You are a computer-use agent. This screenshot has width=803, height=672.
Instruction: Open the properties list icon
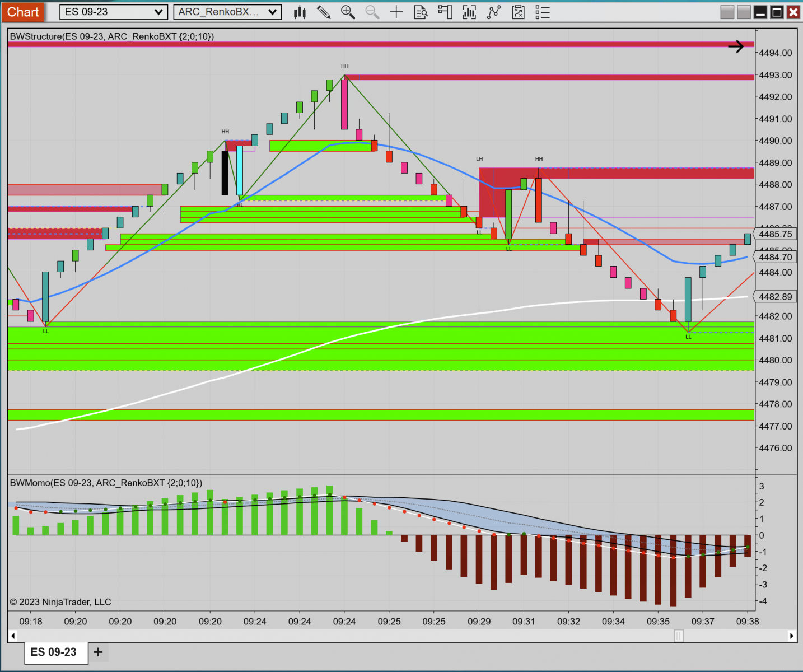tap(543, 12)
